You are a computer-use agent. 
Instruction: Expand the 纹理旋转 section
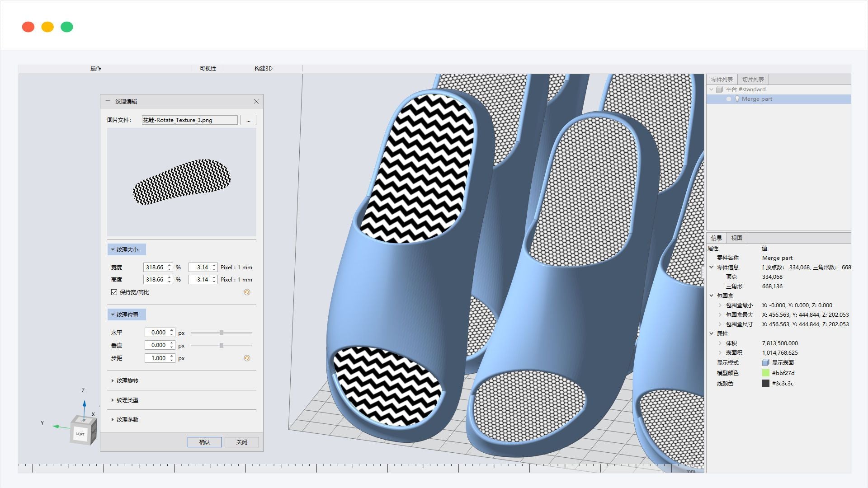click(127, 381)
